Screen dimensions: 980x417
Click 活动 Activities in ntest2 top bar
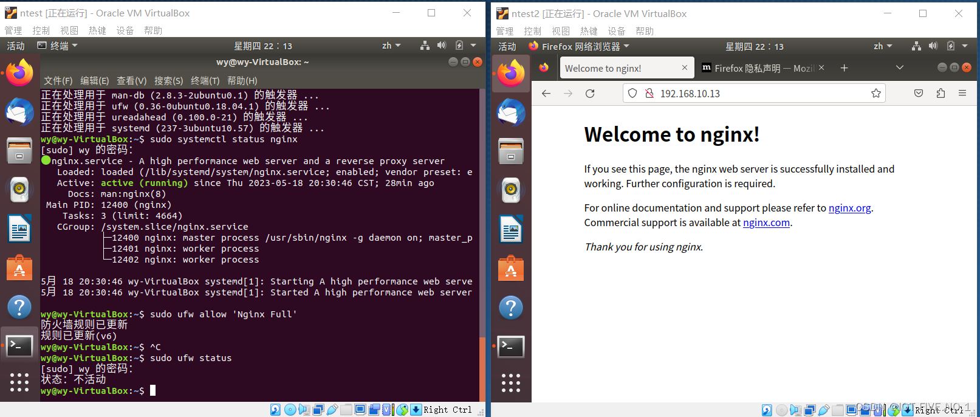(507, 46)
